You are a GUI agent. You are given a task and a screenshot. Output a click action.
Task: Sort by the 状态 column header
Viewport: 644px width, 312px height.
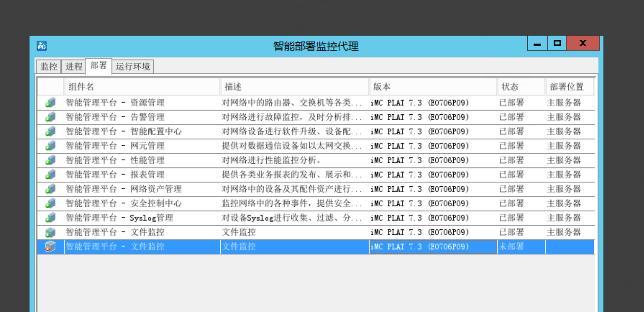click(x=521, y=87)
